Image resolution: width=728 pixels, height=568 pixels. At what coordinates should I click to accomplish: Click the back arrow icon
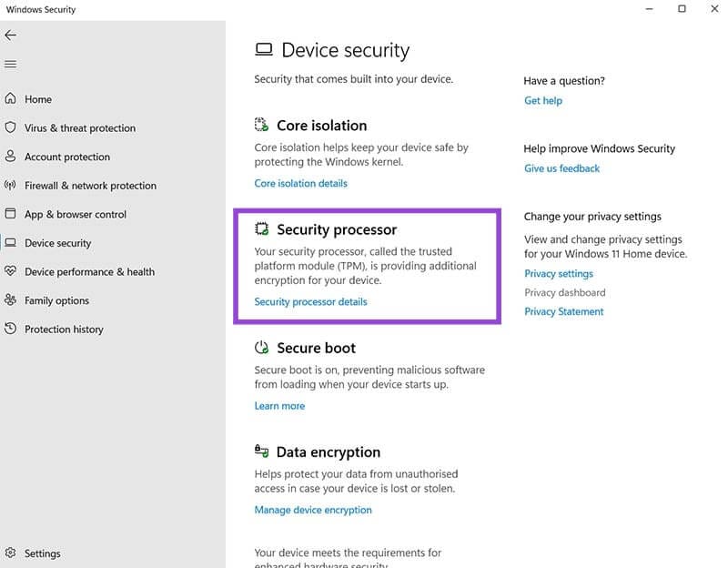tap(11, 35)
